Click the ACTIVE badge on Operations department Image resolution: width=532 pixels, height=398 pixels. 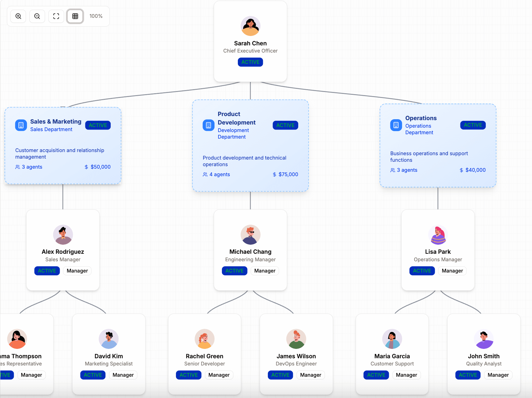coord(473,125)
